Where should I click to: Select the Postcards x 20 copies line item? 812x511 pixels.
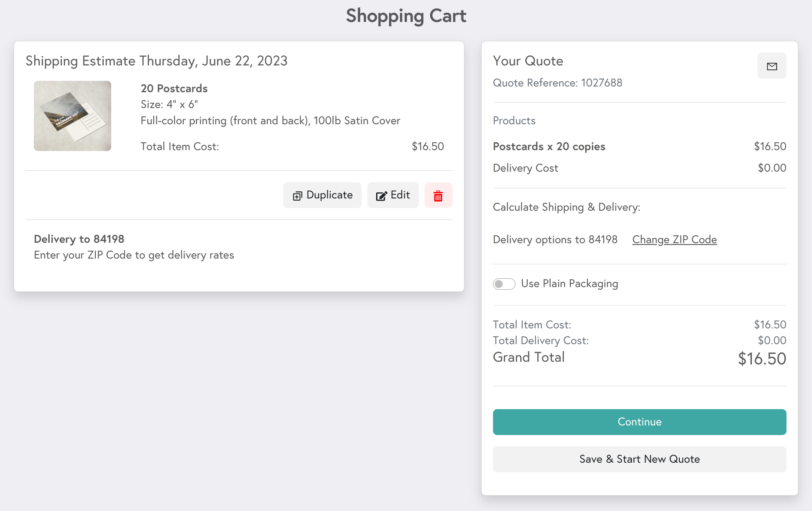pyautogui.click(x=549, y=147)
